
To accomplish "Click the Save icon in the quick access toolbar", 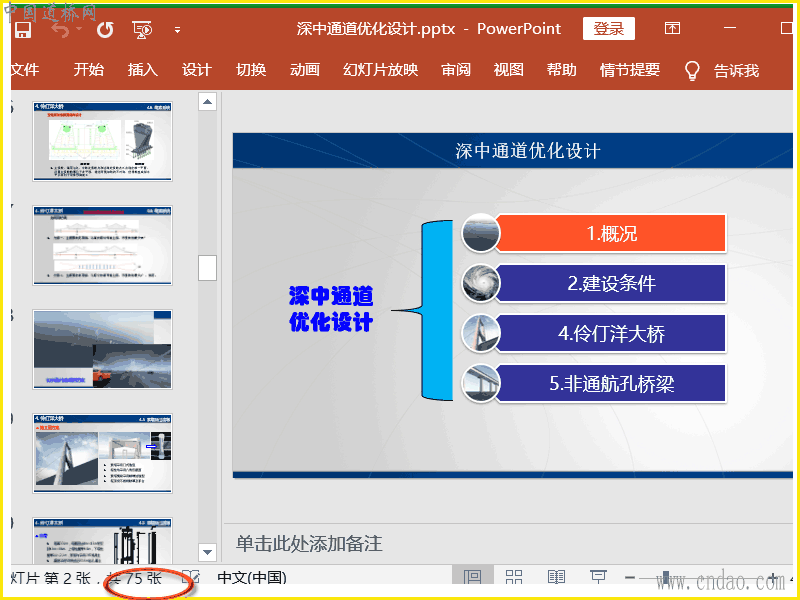I will click(23, 30).
